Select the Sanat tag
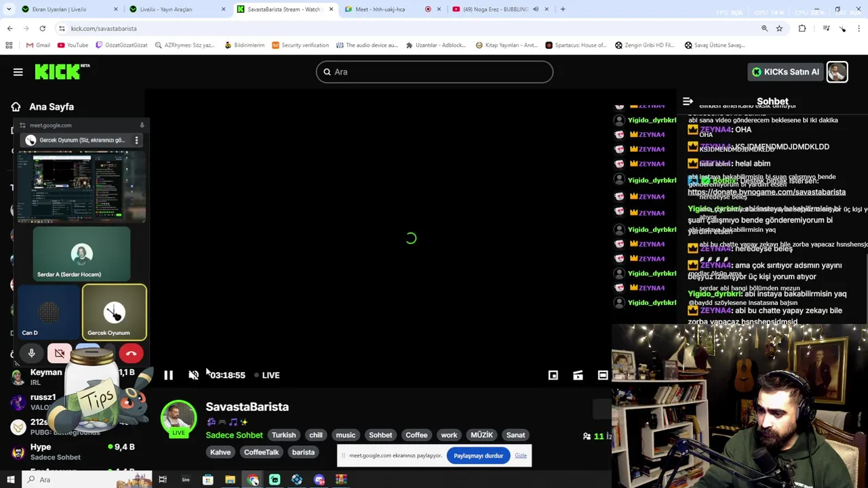The height and width of the screenshot is (488, 868). coord(515,435)
